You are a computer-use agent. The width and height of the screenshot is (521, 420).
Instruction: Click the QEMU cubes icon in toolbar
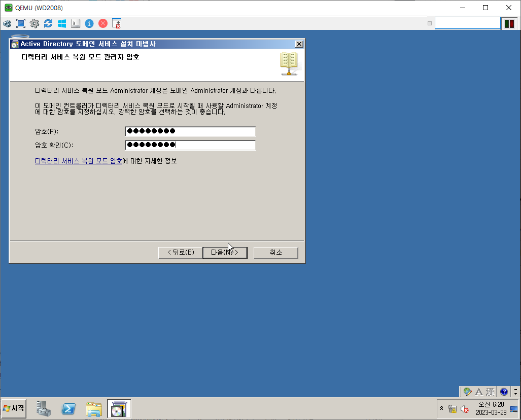7,24
